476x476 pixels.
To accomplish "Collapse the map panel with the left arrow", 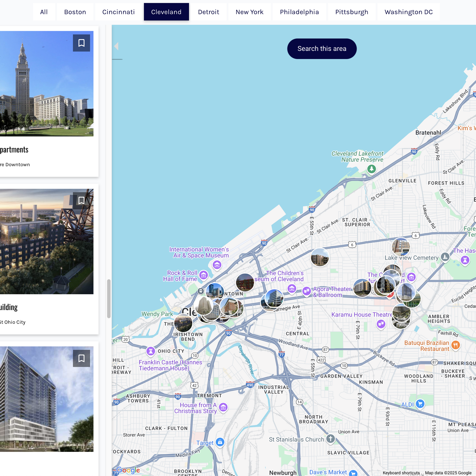I will pos(116,46).
